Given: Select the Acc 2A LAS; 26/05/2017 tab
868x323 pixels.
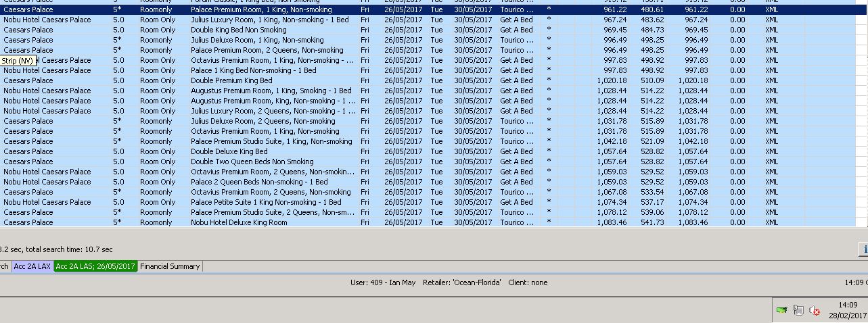Looking at the screenshot, I should click(x=95, y=266).
